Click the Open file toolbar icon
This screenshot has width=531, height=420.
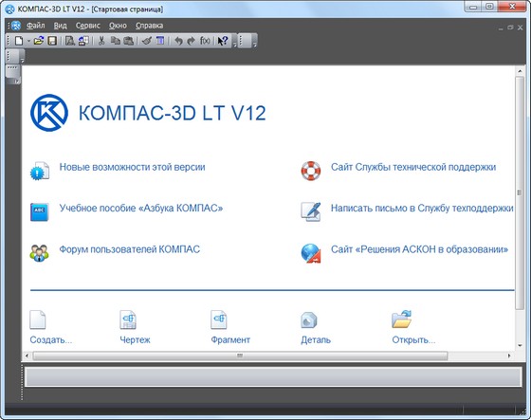coord(39,41)
